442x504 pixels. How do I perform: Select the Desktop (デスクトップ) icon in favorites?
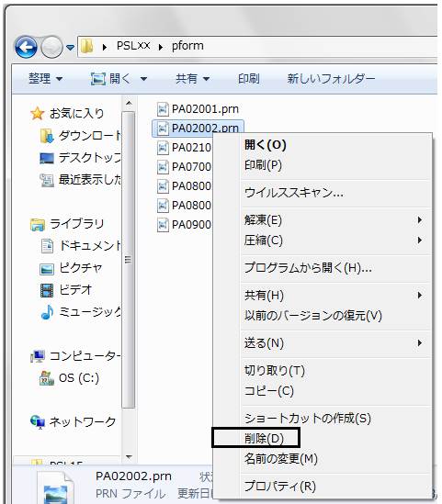47,158
